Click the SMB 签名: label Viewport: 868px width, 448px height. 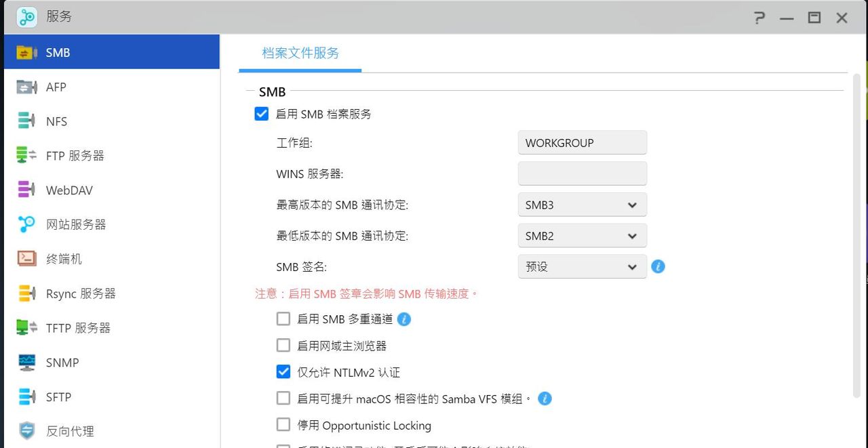[302, 267]
